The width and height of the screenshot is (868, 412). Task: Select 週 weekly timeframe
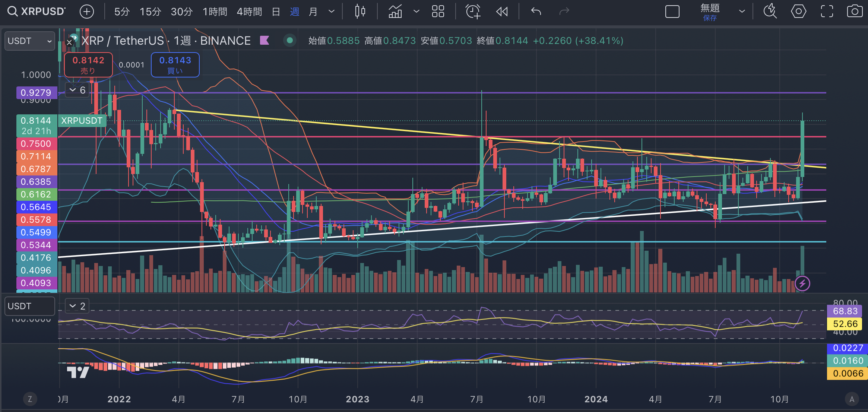tap(295, 12)
